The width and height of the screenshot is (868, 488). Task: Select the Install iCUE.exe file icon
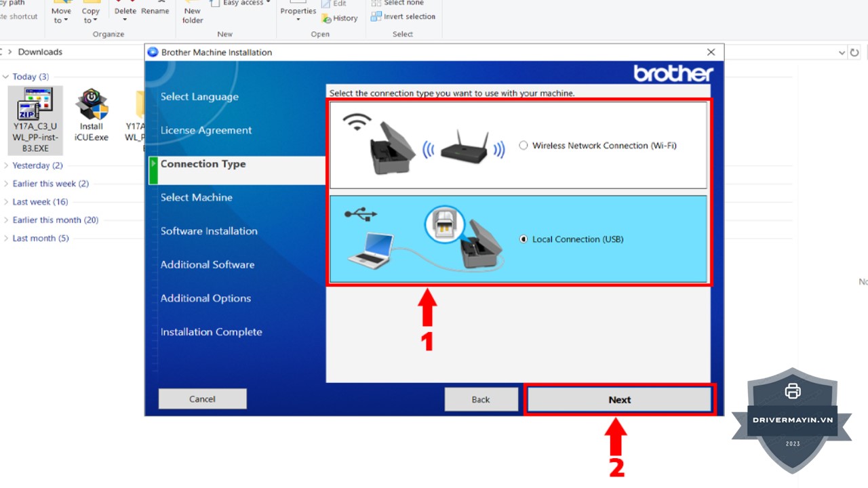[x=92, y=105]
